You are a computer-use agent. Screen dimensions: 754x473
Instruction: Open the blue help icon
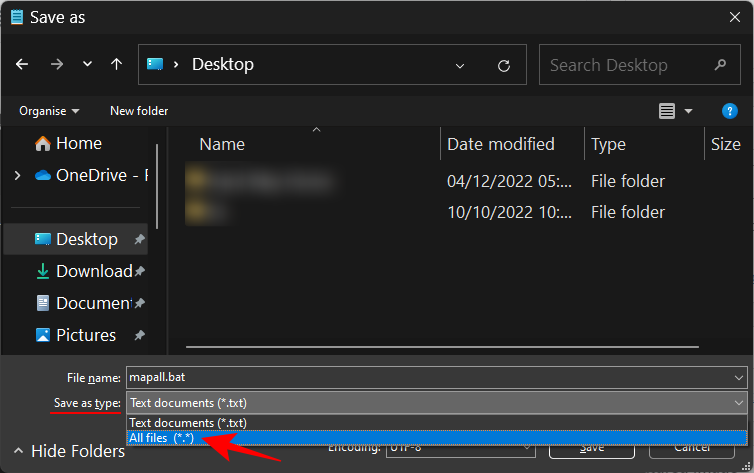point(729,111)
